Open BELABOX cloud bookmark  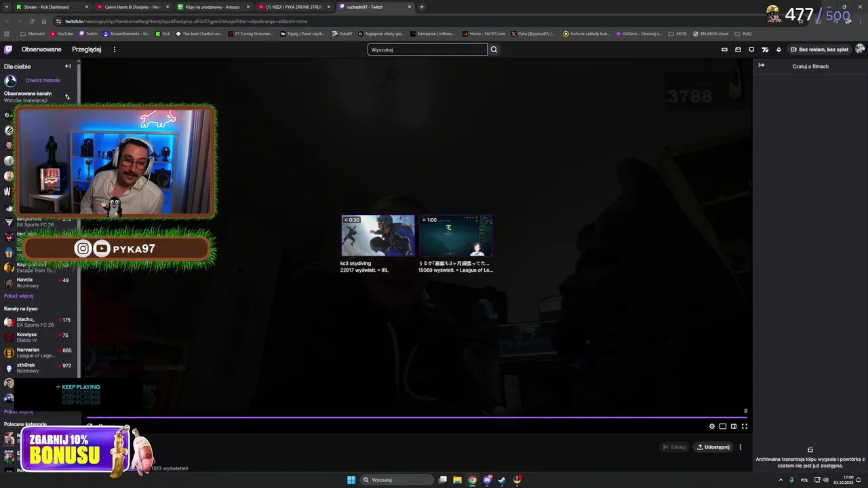[711, 33]
